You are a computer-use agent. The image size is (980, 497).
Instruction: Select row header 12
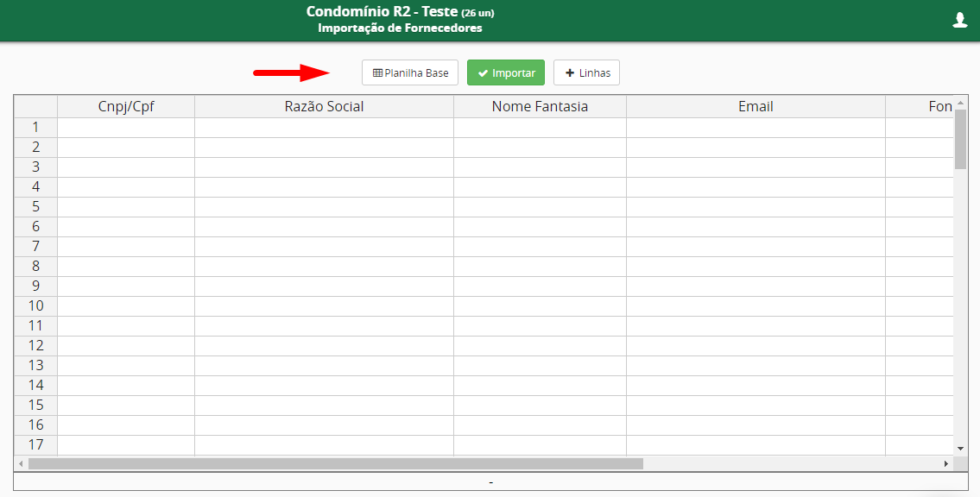click(x=35, y=346)
